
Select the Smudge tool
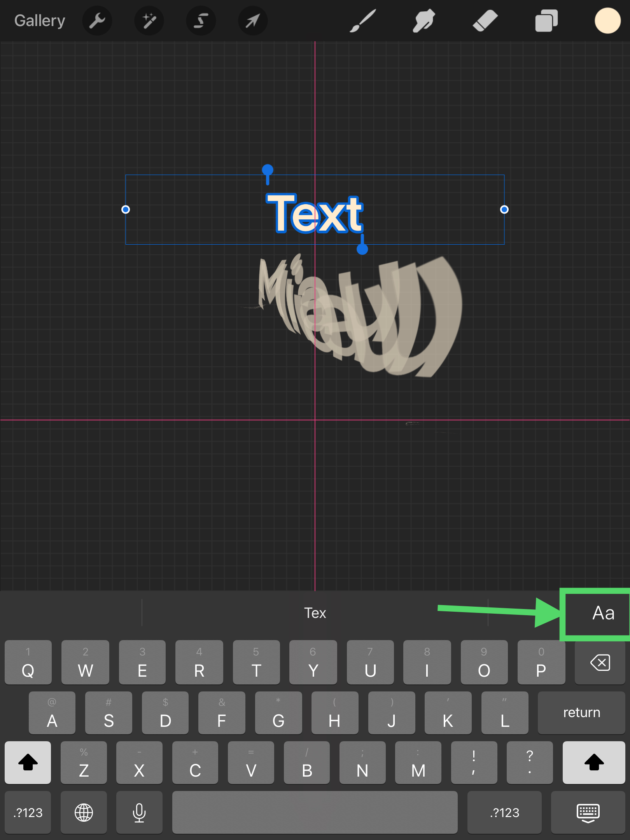423,21
